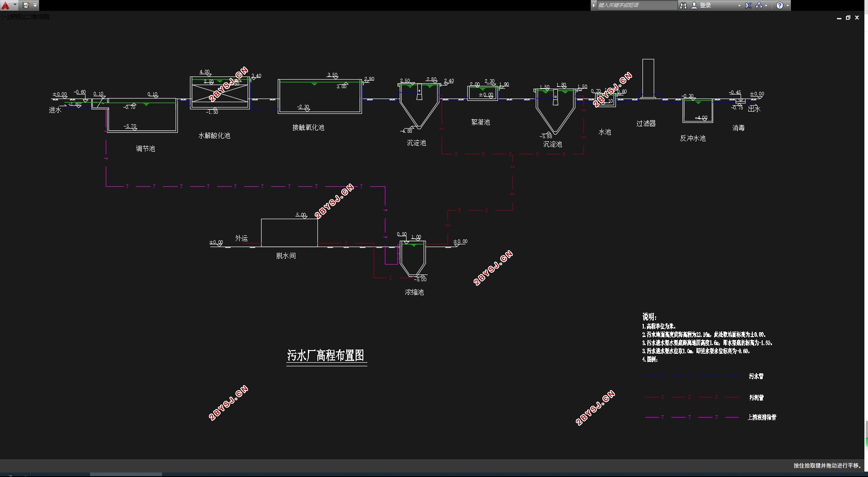Close the drawing window
This screenshot has height=477, width=868.
(857, 18)
